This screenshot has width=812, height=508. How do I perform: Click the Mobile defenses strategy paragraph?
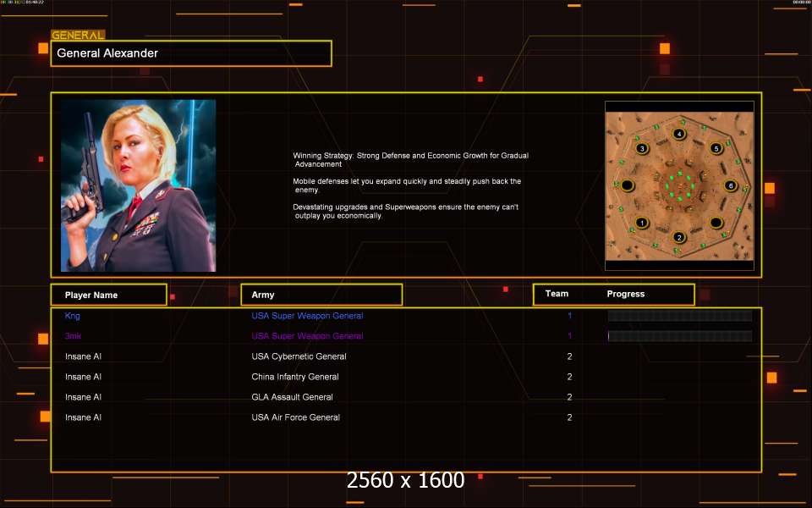point(407,185)
